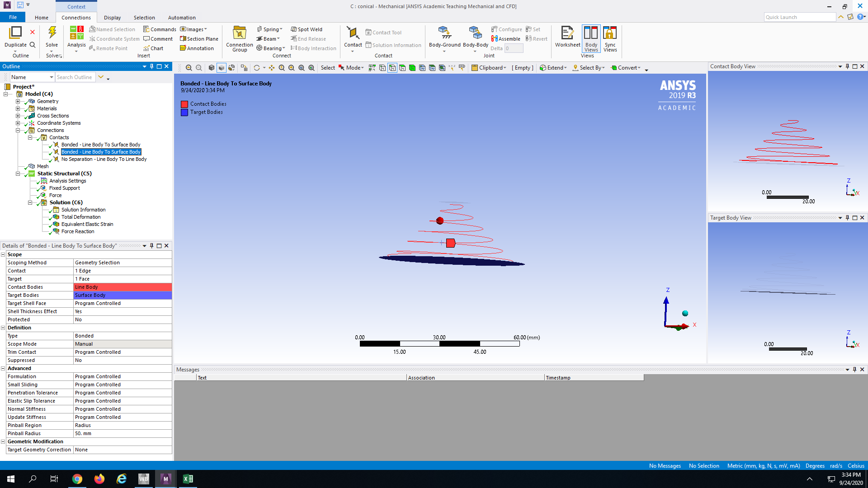The height and width of the screenshot is (488, 868).
Task: Pin the Target Body View panel
Action: (848, 218)
